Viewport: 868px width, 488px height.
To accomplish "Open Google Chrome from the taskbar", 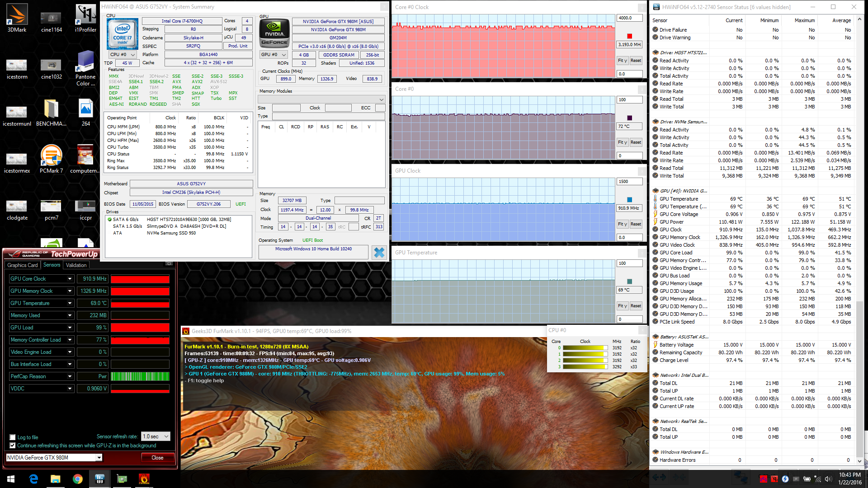I will point(78,479).
